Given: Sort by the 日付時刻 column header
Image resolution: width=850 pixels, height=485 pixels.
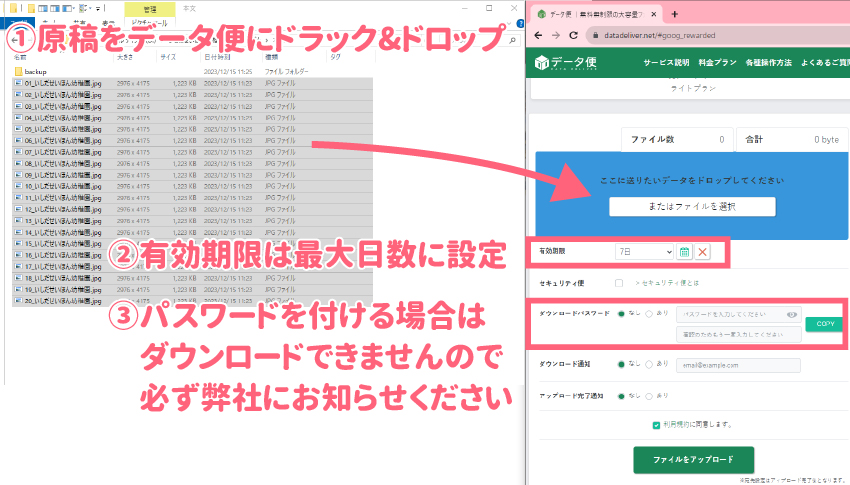Looking at the screenshot, I should pyautogui.click(x=217, y=57).
